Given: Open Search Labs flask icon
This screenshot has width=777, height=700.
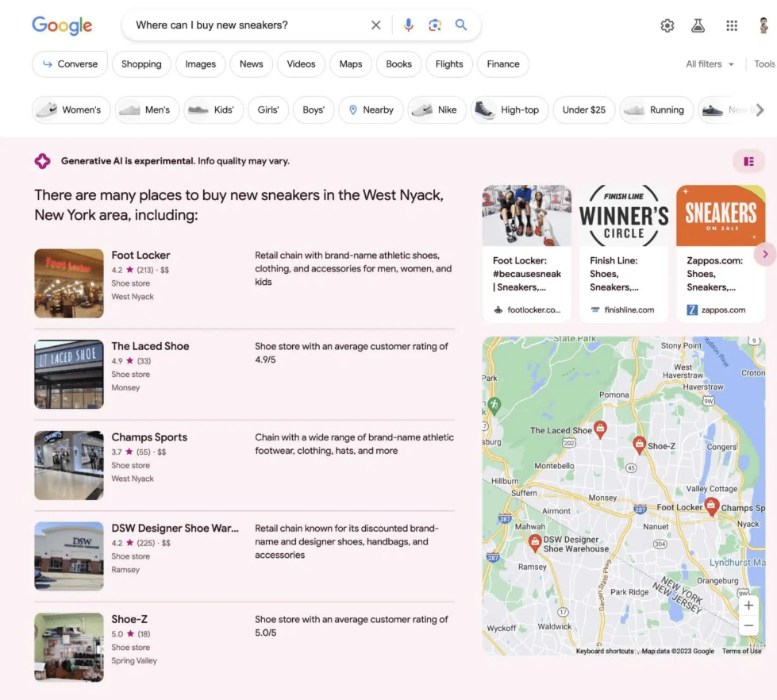Looking at the screenshot, I should [698, 26].
